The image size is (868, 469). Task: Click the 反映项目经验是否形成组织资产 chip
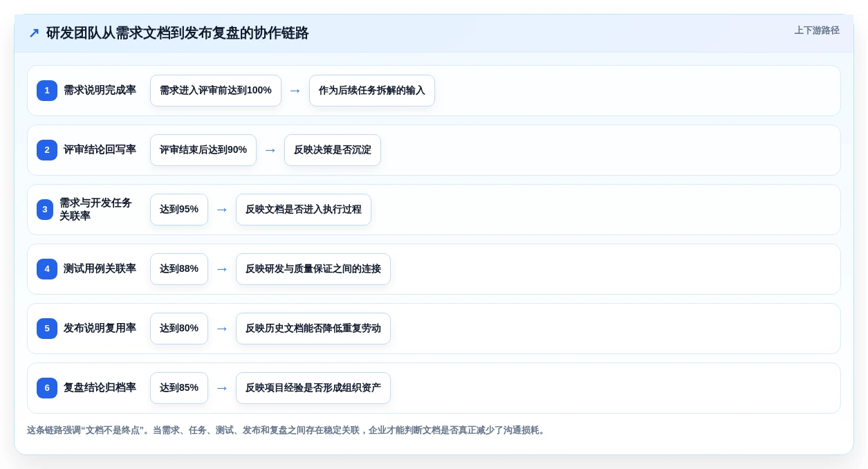(x=313, y=388)
